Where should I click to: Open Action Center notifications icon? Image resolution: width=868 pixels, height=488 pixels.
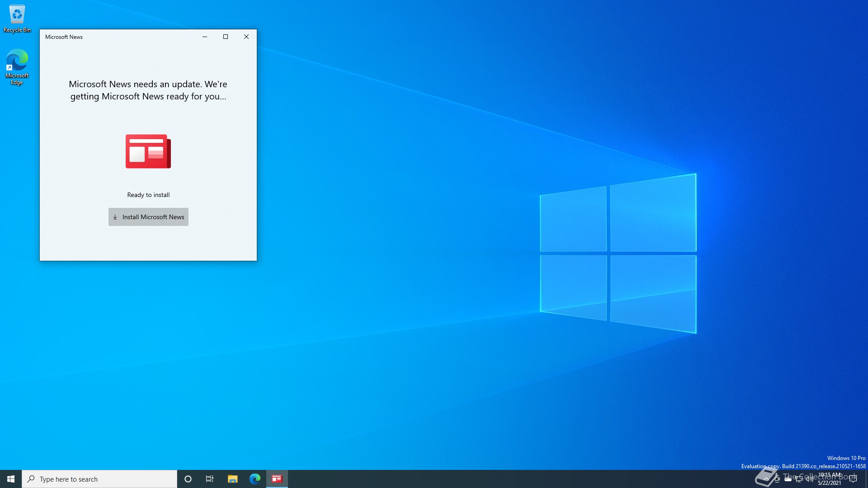853,479
